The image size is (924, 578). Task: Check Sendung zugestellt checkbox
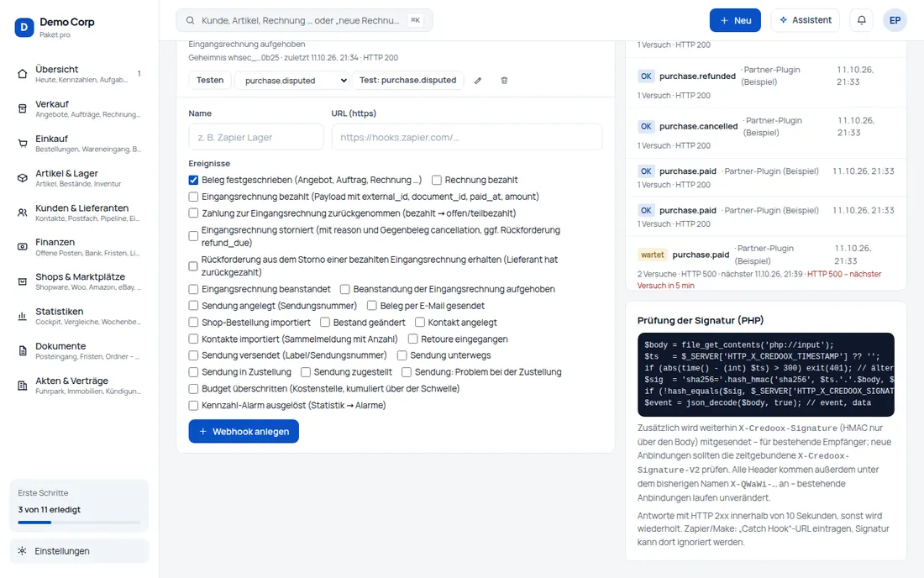coord(305,372)
